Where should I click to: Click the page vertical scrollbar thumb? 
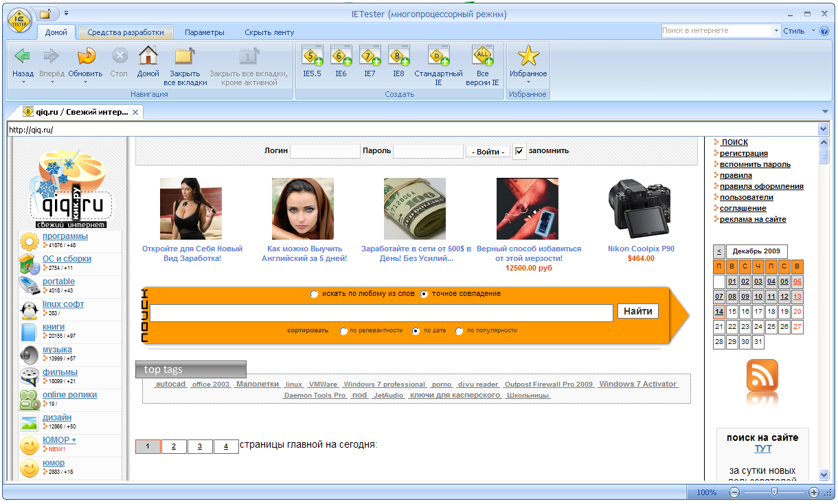point(824,155)
